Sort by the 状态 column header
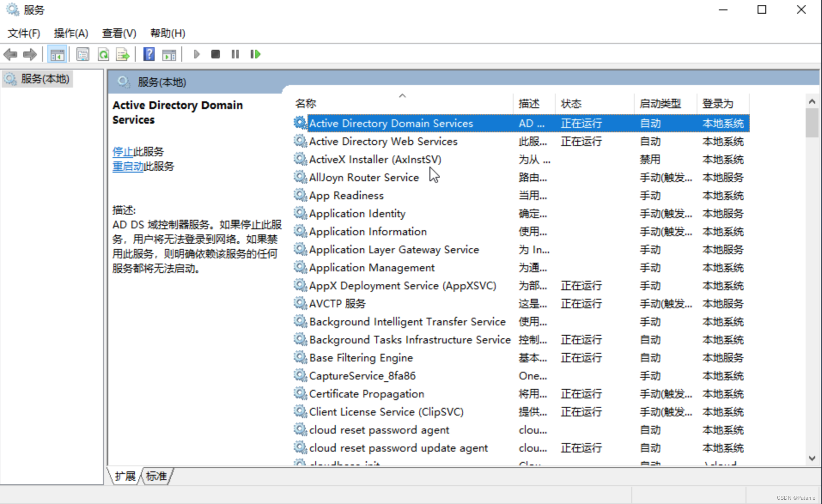This screenshot has width=822, height=504. [595, 103]
